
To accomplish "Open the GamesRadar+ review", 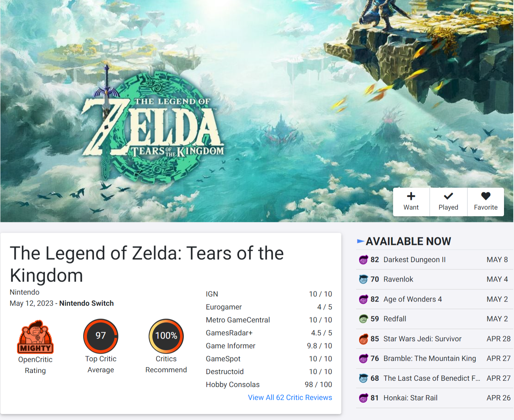I will click(229, 333).
